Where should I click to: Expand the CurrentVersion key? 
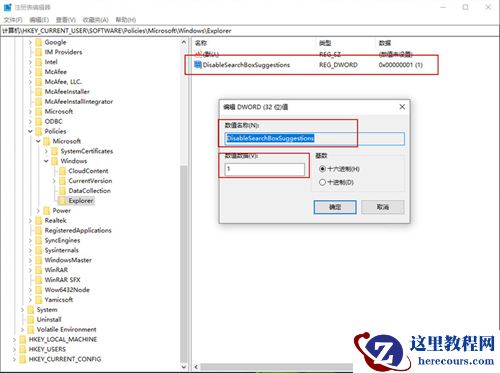click(54, 181)
